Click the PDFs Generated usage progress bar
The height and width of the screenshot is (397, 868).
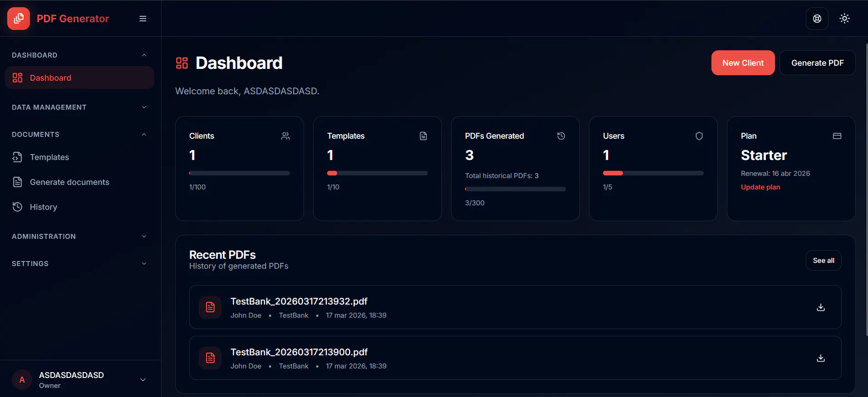(x=515, y=189)
